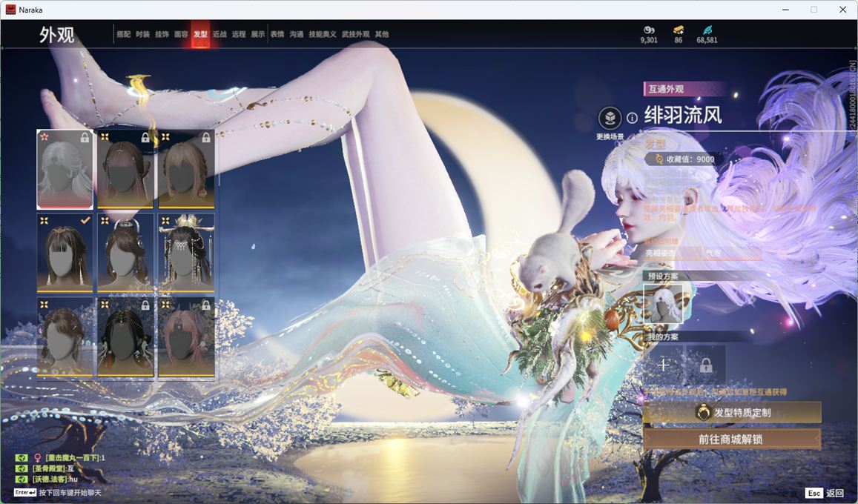Click the hairstyle list scrollbar
The width and height of the screenshot is (858, 504).
click(219, 159)
